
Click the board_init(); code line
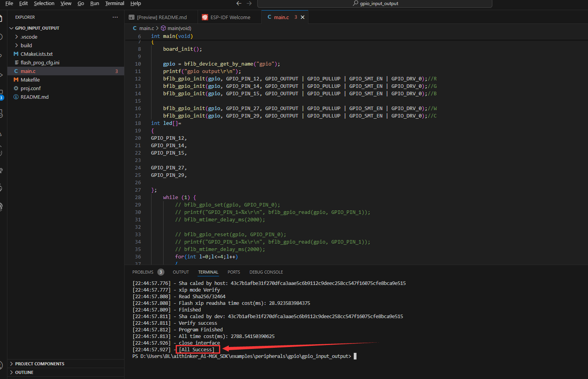(x=182, y=49)
